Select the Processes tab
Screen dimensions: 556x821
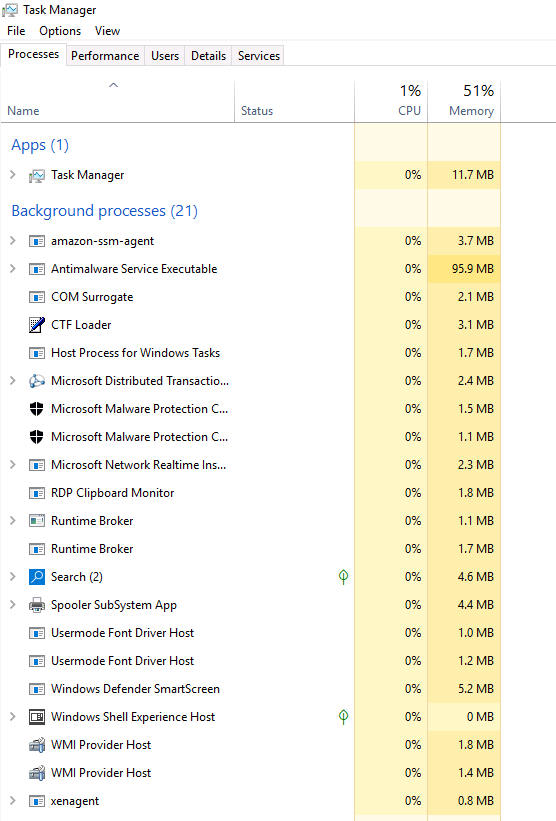(x=34, y=54)
